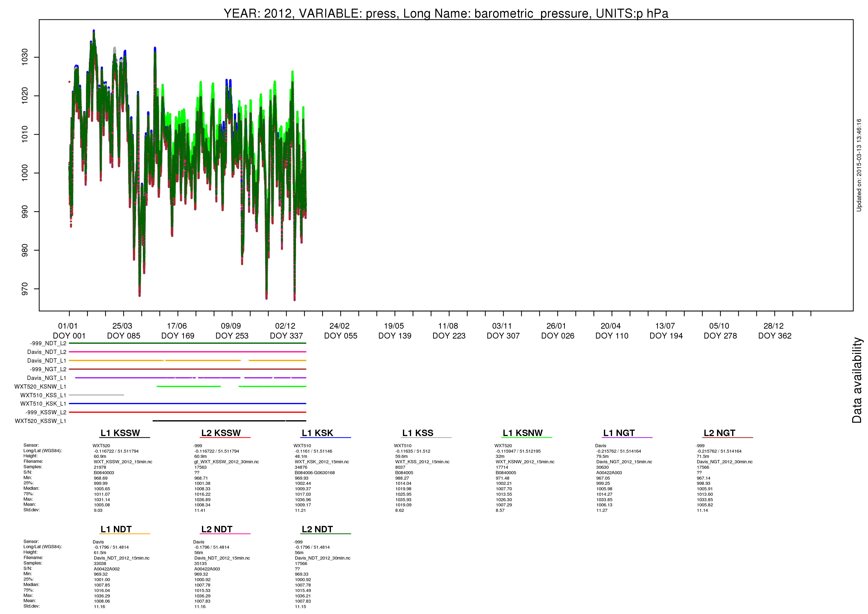The width and height of the screenshot is (868, 614).
Task: Select the '17/06 DOY 169' x-axis label
Action: point(178,331)
